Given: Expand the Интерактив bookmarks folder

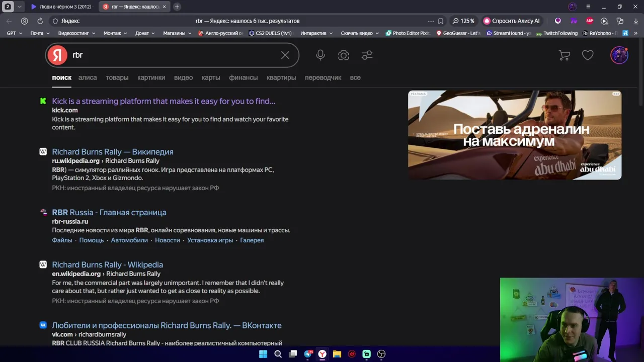Looking at the screenshot, I should 316,33.
